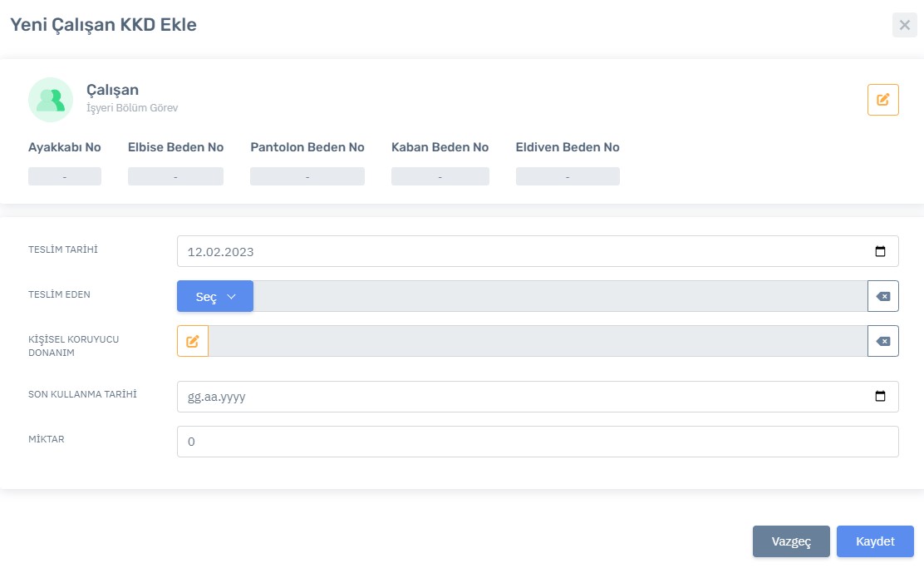The height and width of the screenshot is (568, 924).
Task: Click the green employee avatar icon
Action: coord(51,100)
